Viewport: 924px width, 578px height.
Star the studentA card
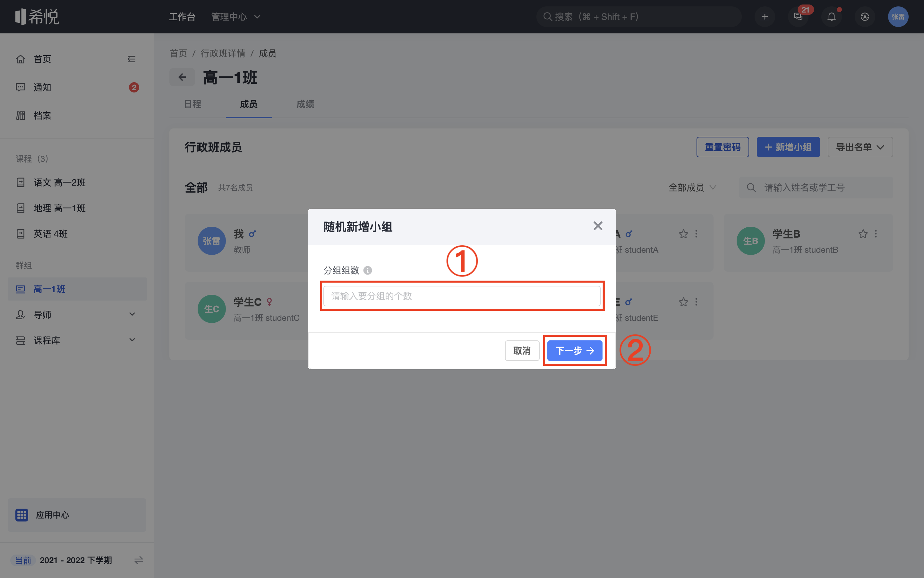click(x=683, y=234)
